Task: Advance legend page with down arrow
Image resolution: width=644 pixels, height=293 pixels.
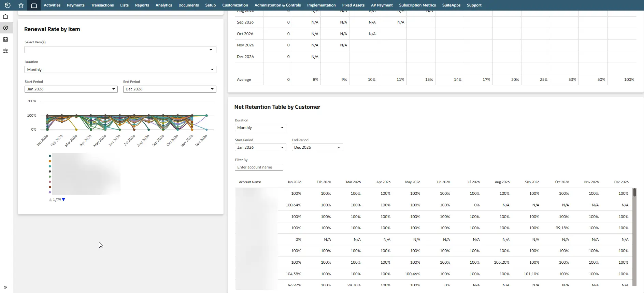Action: 63,200
